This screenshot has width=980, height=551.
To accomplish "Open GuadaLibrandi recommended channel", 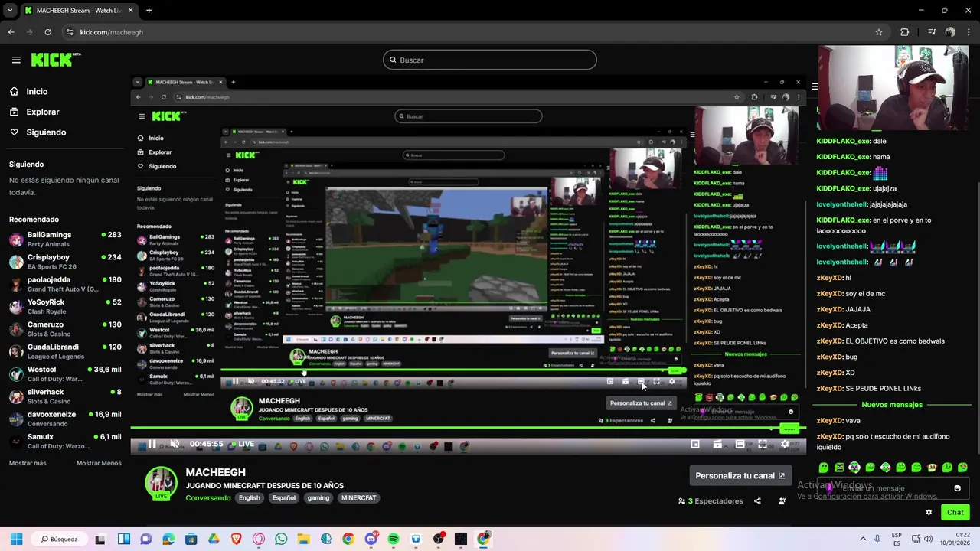I will [x=65, y=351].
